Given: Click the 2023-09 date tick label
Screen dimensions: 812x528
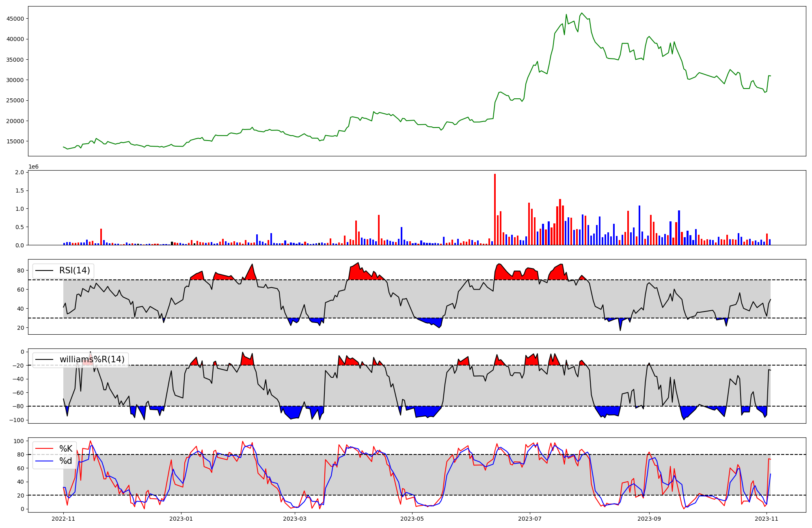Looking at the screenshot, I should click(x=649, y=519).
